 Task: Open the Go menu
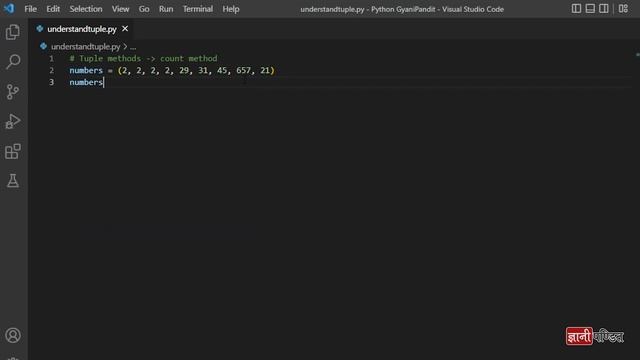click(x=144, y=9)
